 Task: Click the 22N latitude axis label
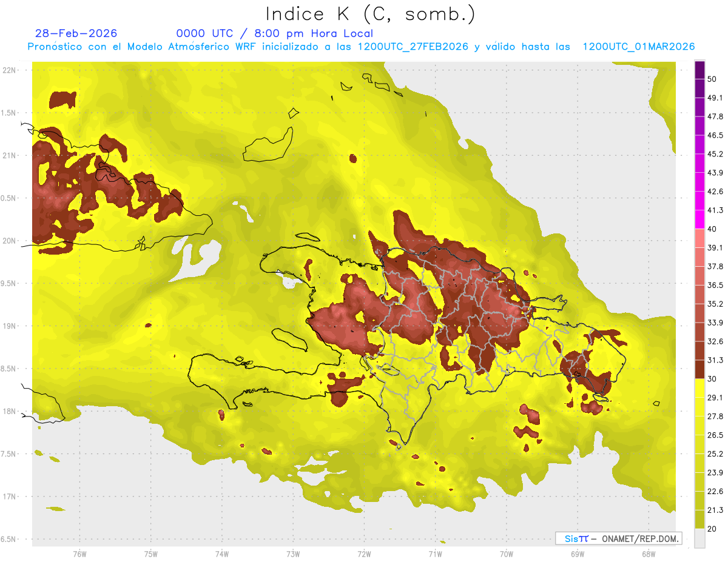pyautogui.click(x=9, y=70)
